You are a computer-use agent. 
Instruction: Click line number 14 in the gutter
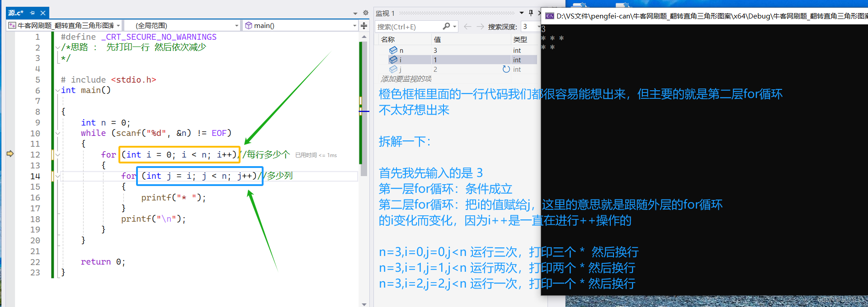pyautogui.click(x=35, y=176)
